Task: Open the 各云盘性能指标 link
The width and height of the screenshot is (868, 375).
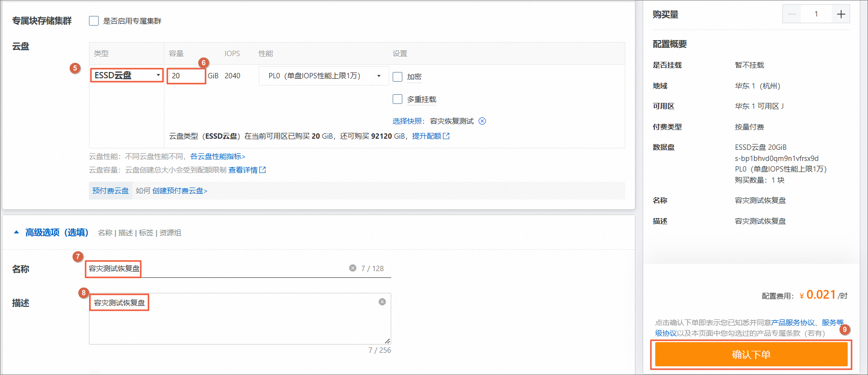Action: tap(218, 157)
